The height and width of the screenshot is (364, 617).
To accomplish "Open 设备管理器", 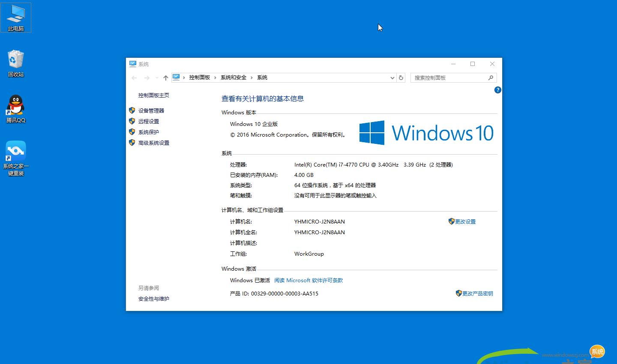I will [x=151, y=110].
